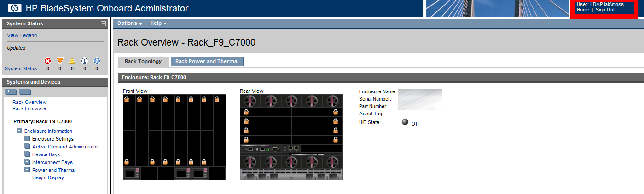This screenshot has height=194, width=644.
Task: Select Active Onboard Administrator tree item
Action: [x=65, y=147]
